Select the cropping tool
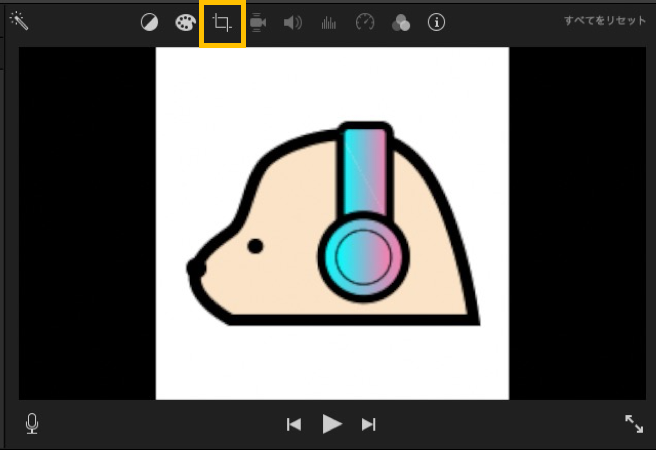 (222, 23)
